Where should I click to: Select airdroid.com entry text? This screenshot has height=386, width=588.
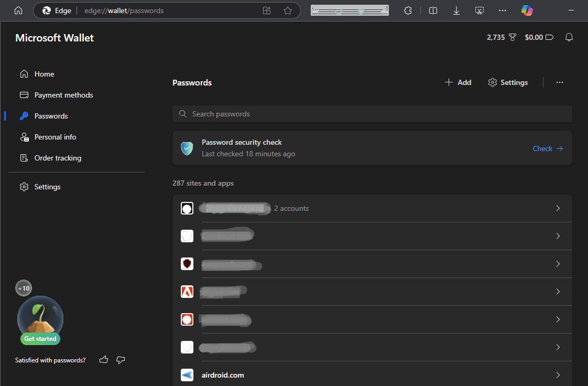click(223, 375)
